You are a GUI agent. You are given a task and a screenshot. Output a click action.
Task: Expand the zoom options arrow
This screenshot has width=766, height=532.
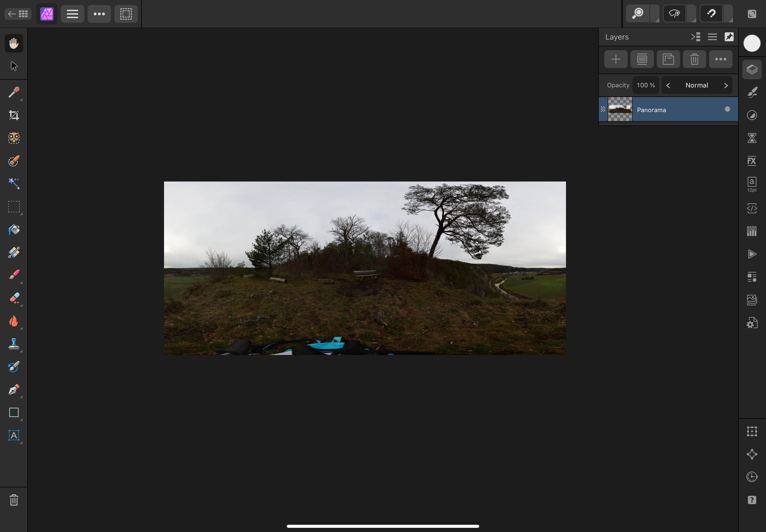pos(655,14)
